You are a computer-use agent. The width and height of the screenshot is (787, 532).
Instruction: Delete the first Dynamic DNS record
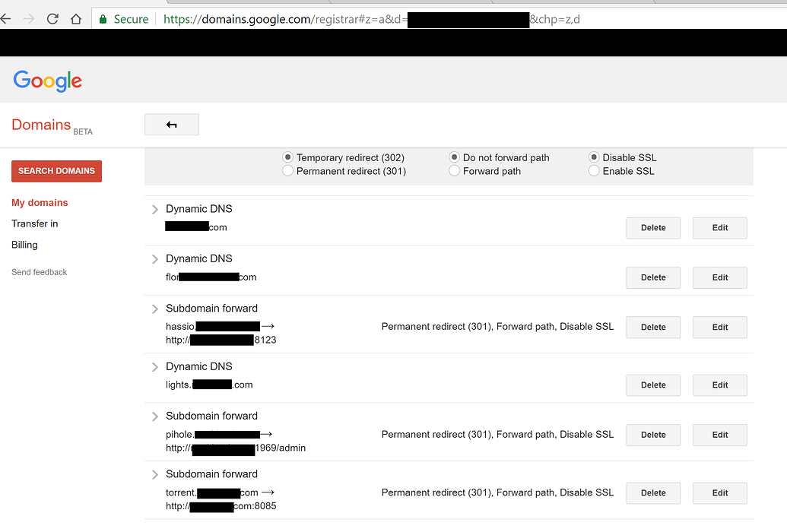click(x=653, y=228)
